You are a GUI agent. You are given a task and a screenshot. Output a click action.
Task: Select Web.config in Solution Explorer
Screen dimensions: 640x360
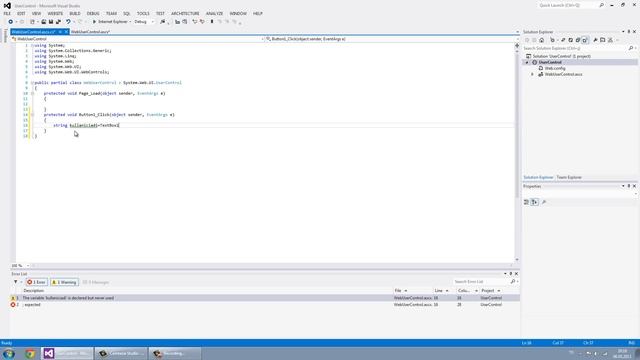pos(555,68)
